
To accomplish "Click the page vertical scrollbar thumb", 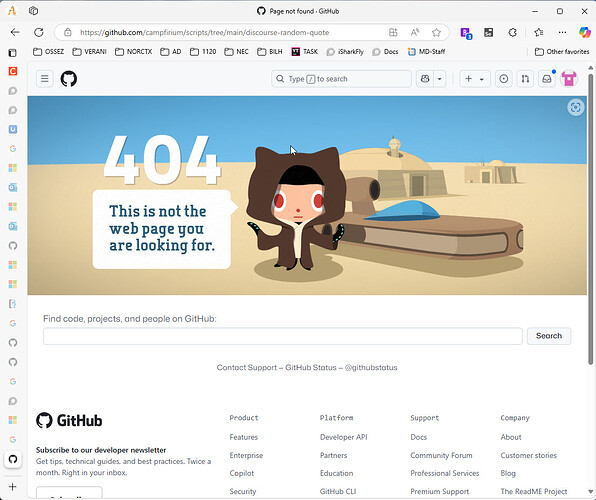I will point(590,219).
